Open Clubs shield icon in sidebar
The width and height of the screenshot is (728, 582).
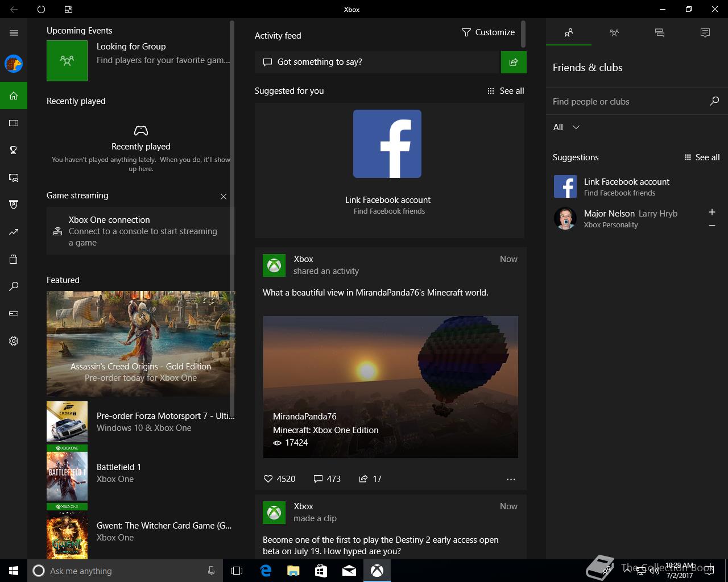14,205
